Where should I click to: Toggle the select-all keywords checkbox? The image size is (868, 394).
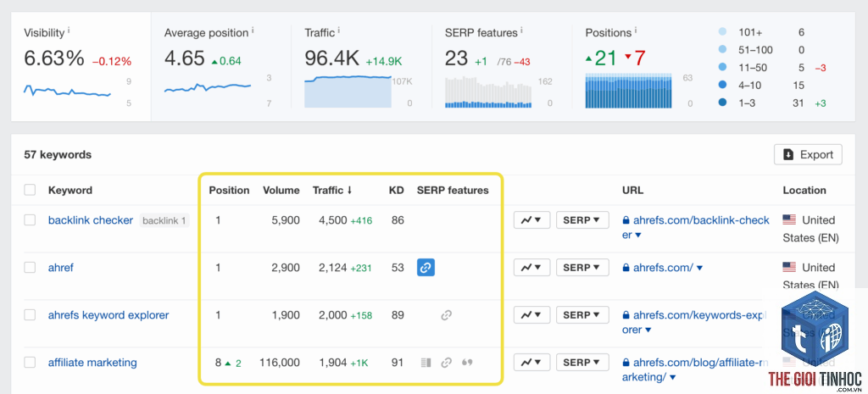pos(30,191)
